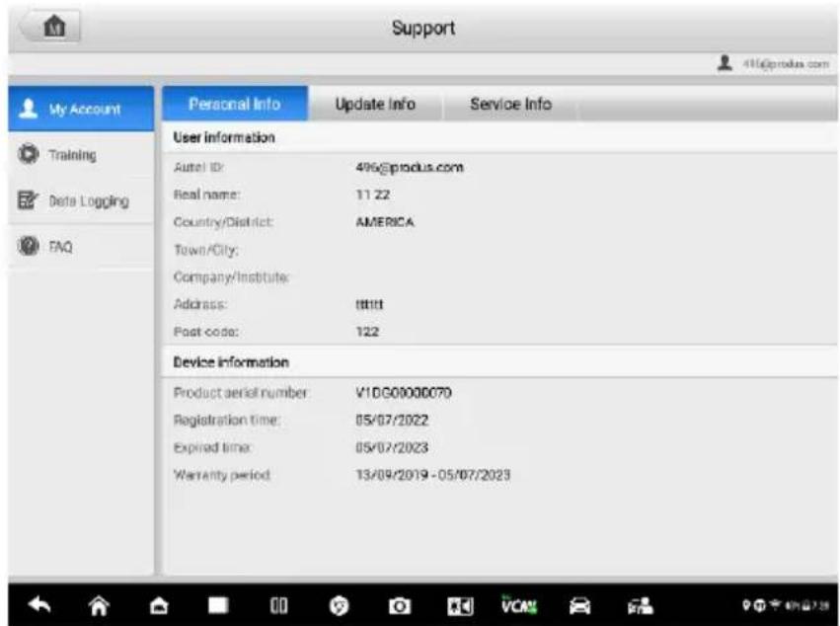Open the My Account section
Screen dimensions: 840x626
pyautogui.click(x=81, y=109)
